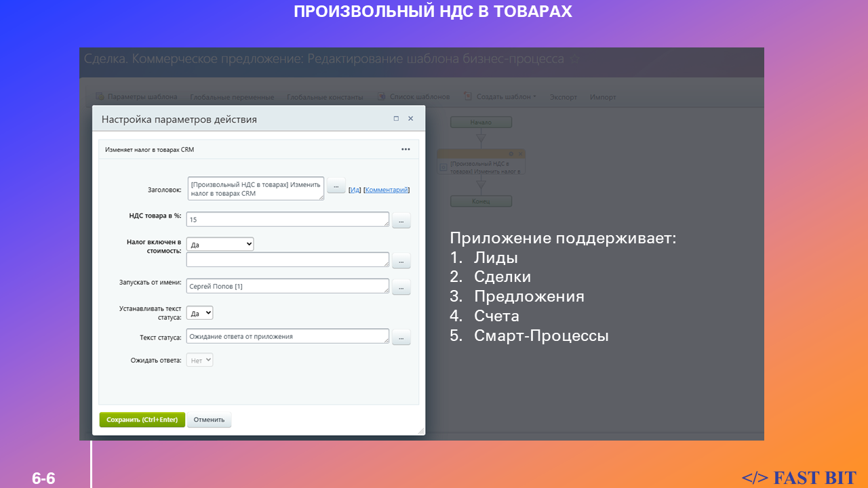Select the Начало block in the workflow diagram

tap(481, 122)
